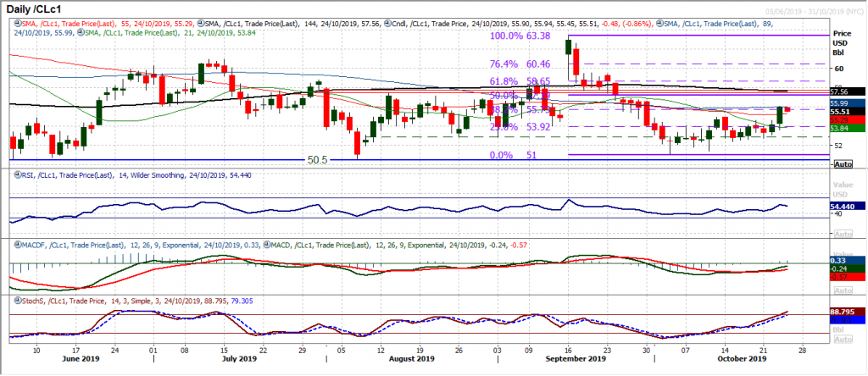The width and height of the screenshot is (868, 376).
Task: Click the 52 price axis tick
Action: [839, 146]
